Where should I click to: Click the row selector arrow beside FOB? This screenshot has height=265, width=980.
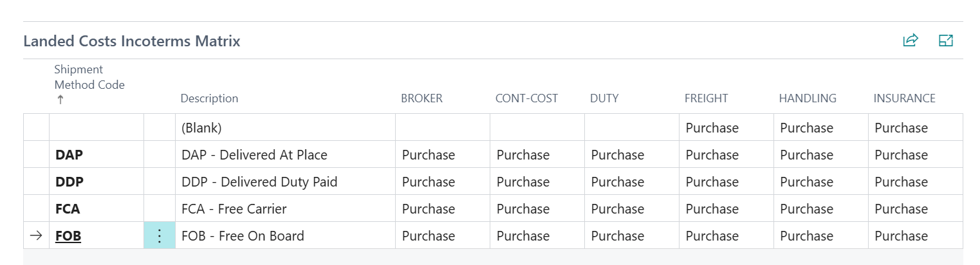tap(36, 236)
